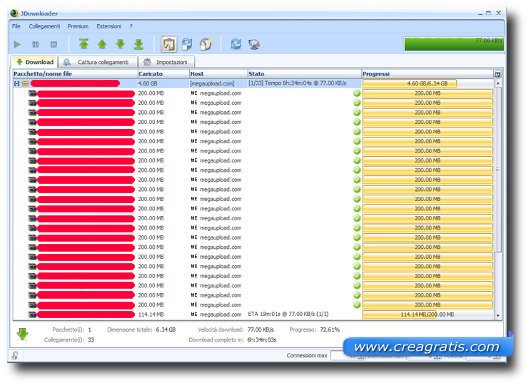530x386 pixels.
Task: Click the reconnect now toolbar icon
Action: 254,44
